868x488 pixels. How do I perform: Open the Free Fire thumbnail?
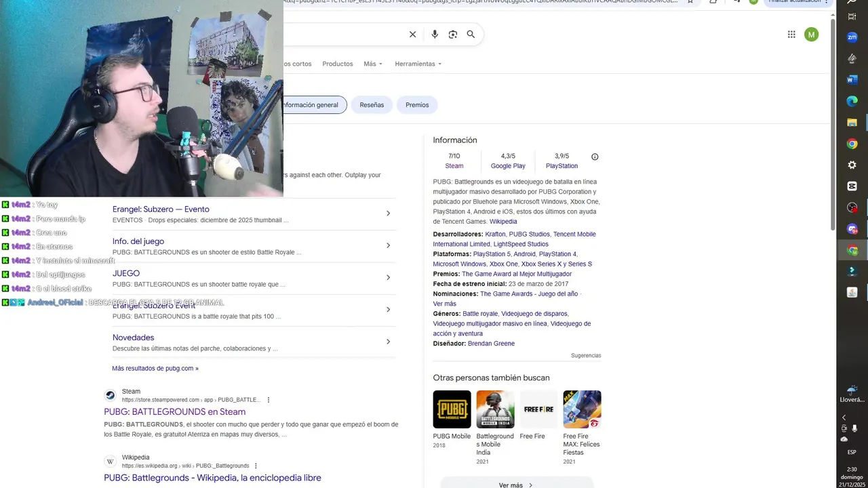(538, 409)
